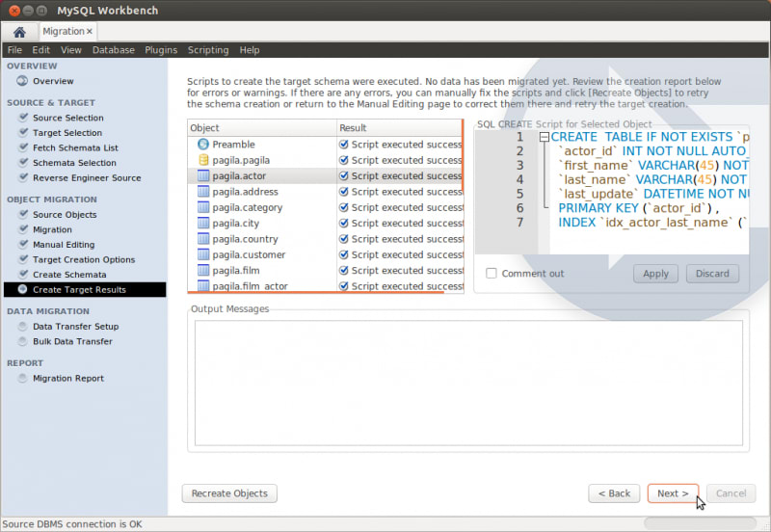Click the Source Selection step label
This screenshot has width=771, height=532.
point(68,118)
